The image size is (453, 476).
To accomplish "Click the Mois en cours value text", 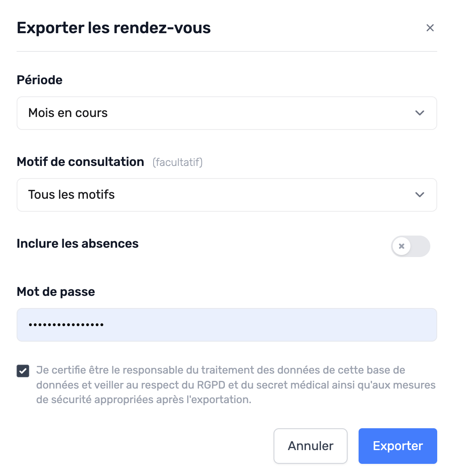I will [x=68, y=113].
